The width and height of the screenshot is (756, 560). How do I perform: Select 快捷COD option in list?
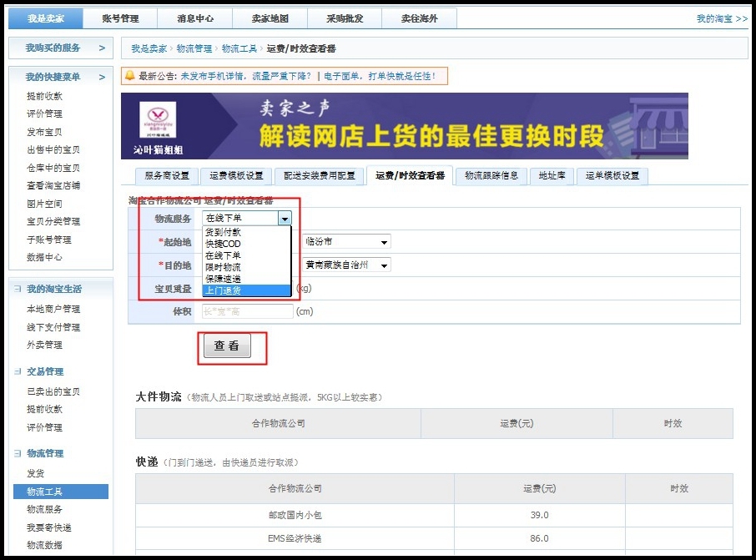pyautogui.click(x=247, y=244)
